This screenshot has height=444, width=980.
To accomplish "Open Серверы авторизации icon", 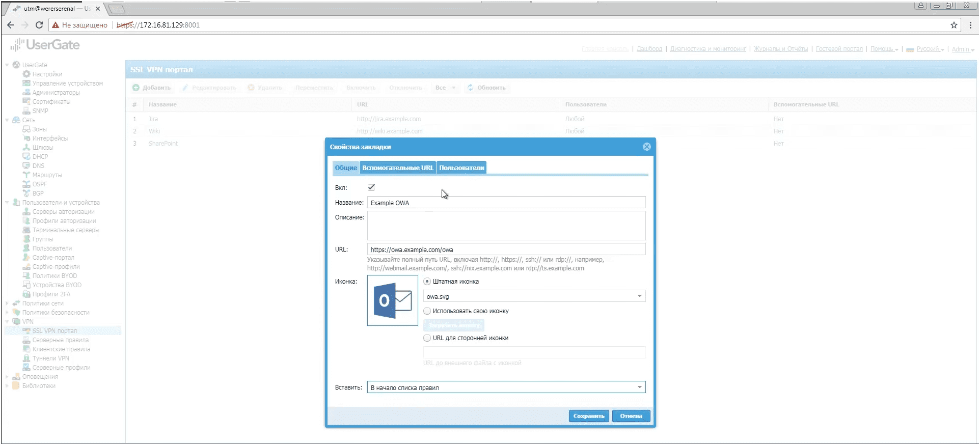I will coord(26,212).
